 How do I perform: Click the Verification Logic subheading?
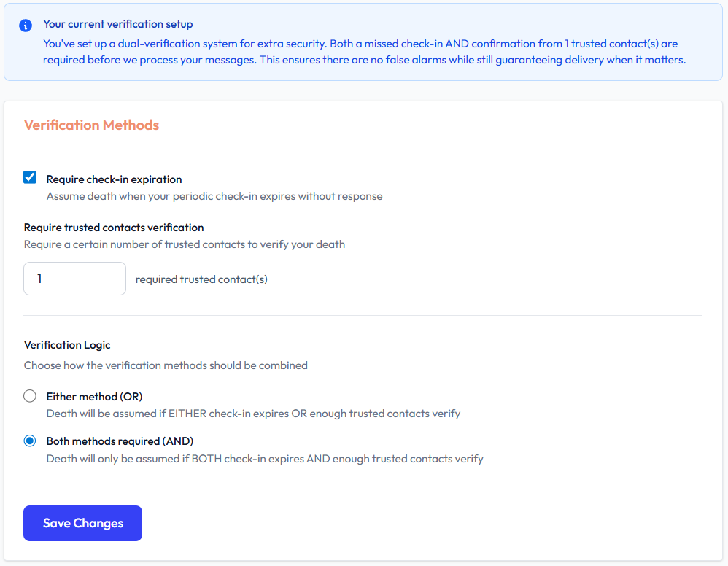pos(67,344)
